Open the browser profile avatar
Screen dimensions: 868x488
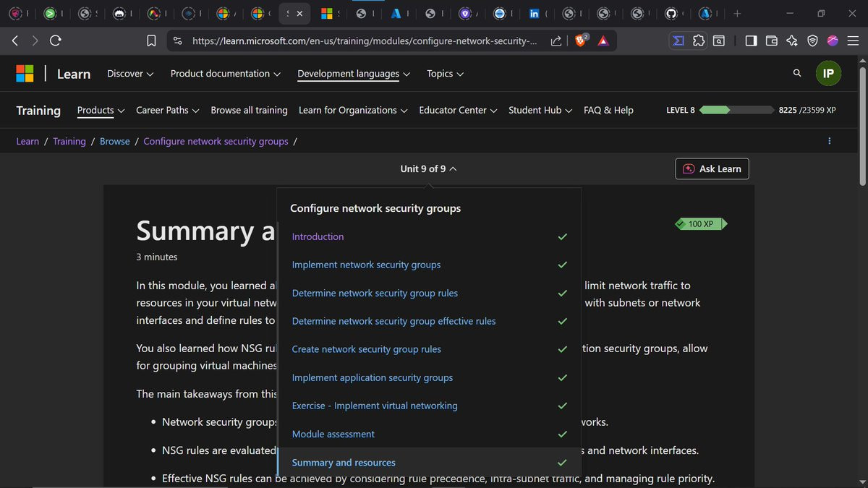833,41
